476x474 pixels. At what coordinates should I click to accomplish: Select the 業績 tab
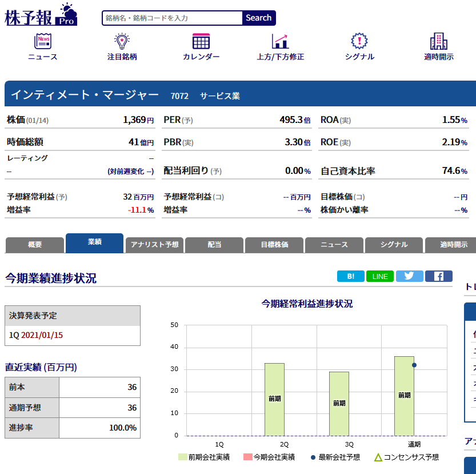click(94, 243)
